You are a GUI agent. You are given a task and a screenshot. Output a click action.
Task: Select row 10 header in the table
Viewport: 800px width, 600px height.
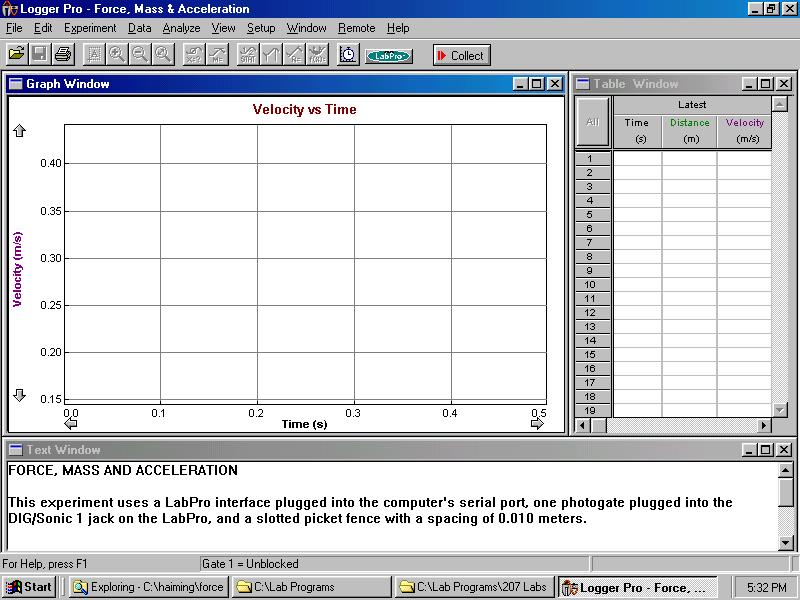[x=590, y=285]
